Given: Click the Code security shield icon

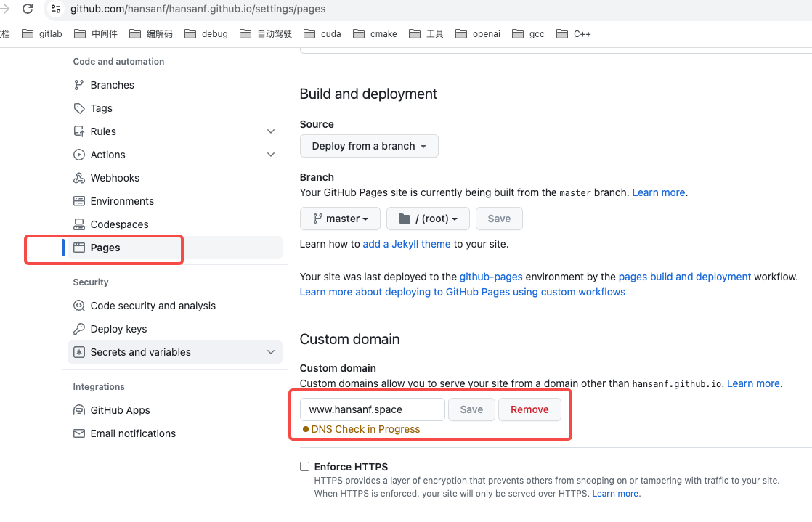Looking at the screenshot, I should (x=78, y=306).
